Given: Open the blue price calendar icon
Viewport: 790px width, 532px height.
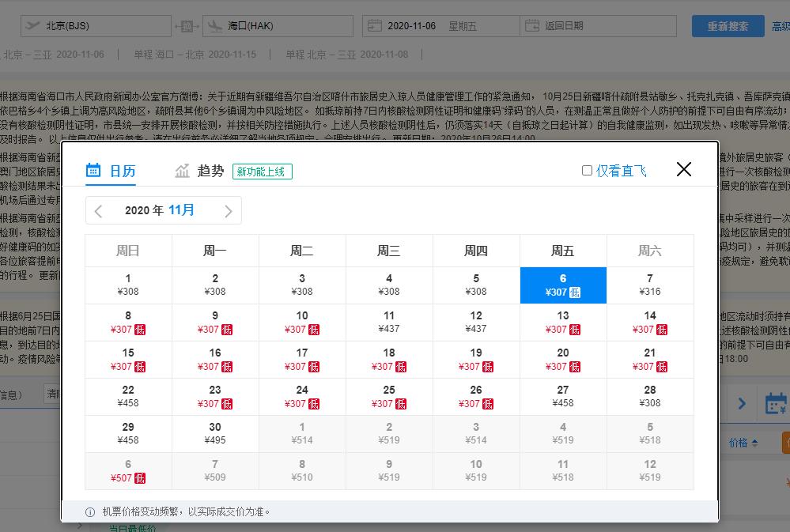Looking at the screenshot, I should point(777,403).
